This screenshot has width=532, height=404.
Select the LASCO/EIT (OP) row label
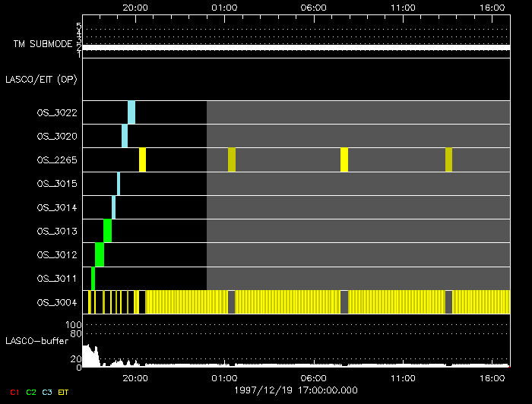(x=41, y=79)
